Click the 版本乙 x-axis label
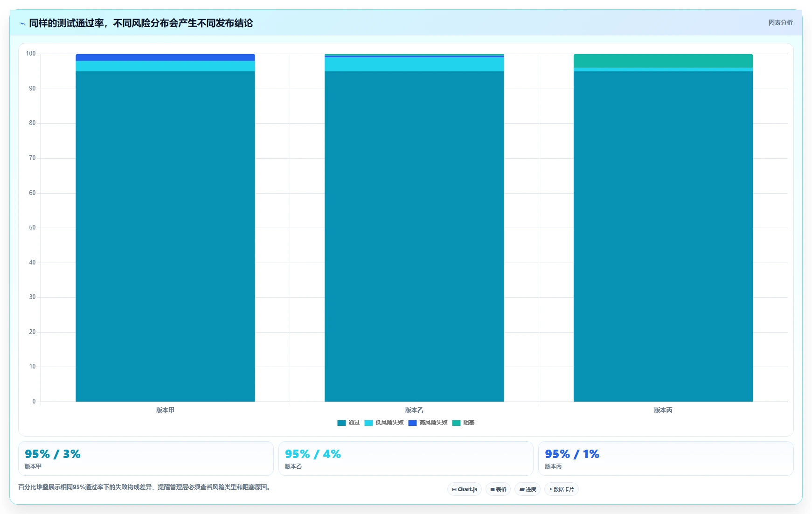 click(x=414, y=410)
